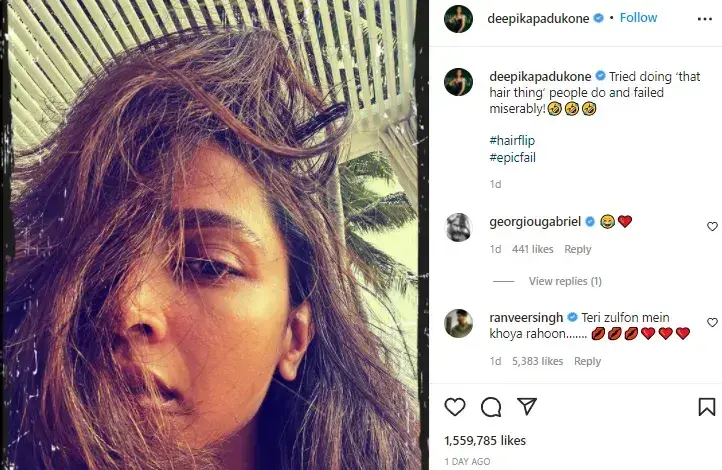
Task: Open ranveersingh's profile avatar
Action: point(458,323)
